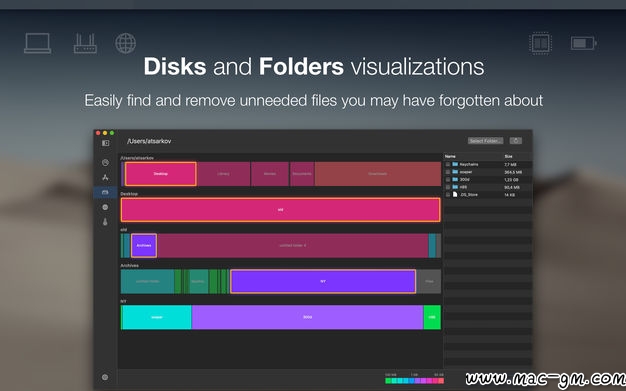Open the settings gear at sidebar bottom
The width and height of the screenshot is (626, 391).
point(105,377)
